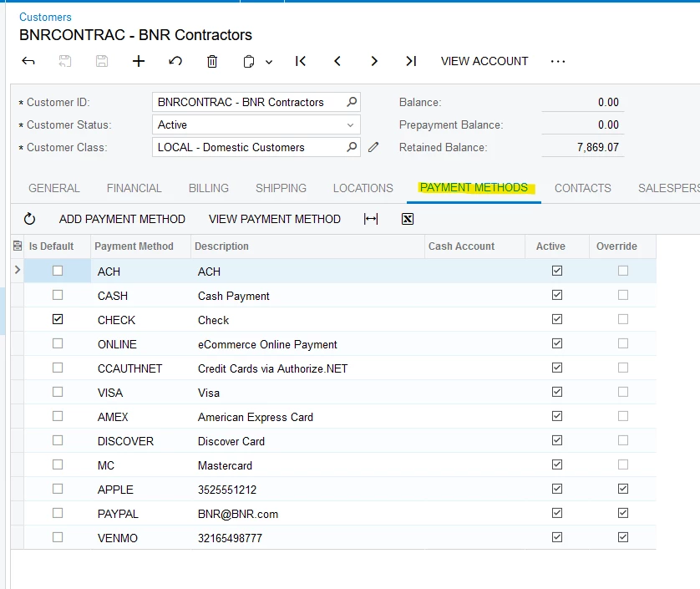Click the back arrow toolbar icon
The image size is (700, 589).
(28, 61)
